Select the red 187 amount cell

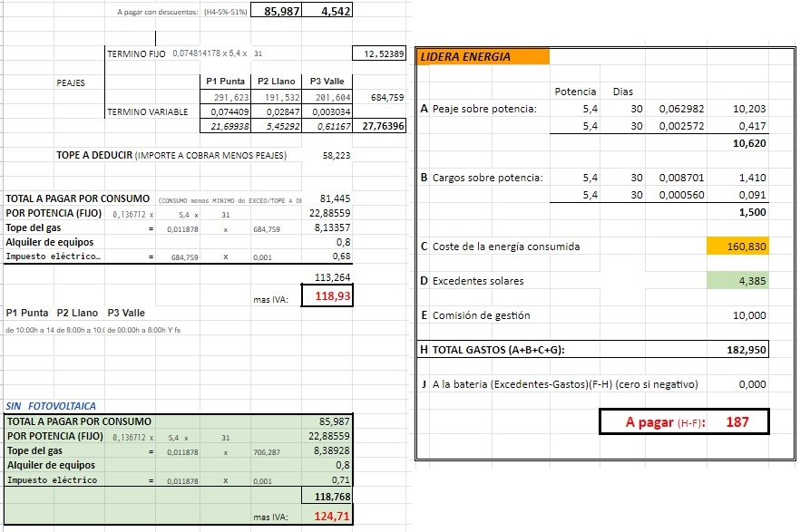737,422
